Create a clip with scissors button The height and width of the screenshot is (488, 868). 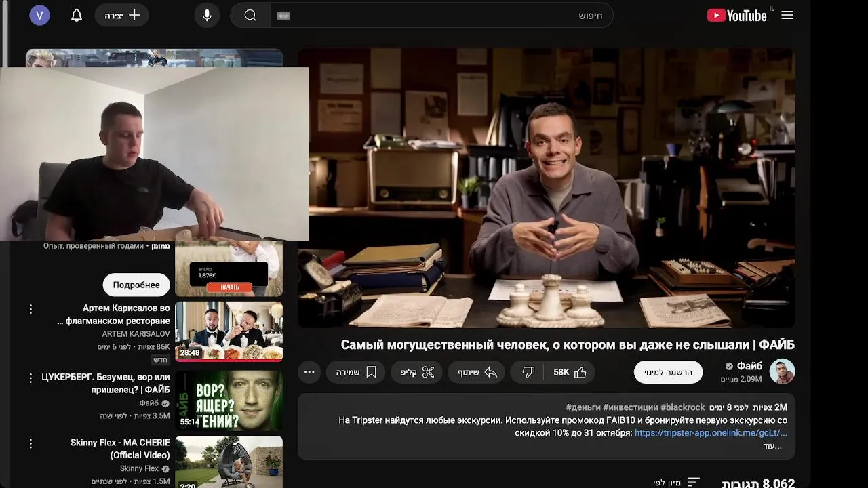417,372
